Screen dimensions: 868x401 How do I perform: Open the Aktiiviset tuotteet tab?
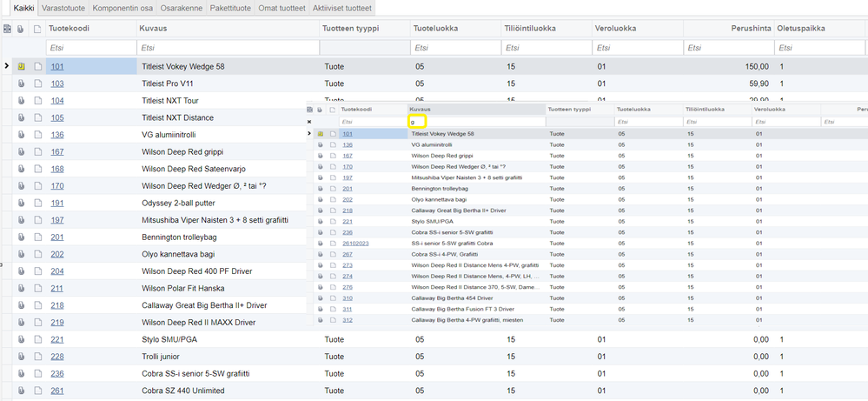342,9
